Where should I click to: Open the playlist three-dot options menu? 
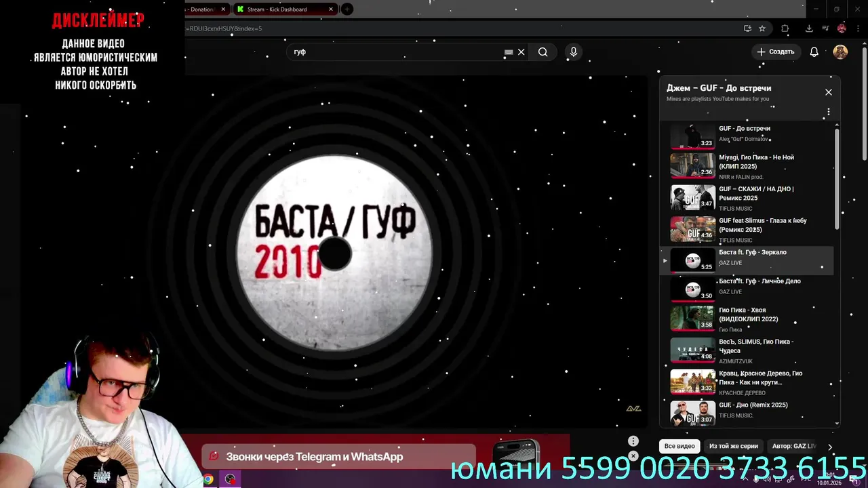tap(828, 112)
